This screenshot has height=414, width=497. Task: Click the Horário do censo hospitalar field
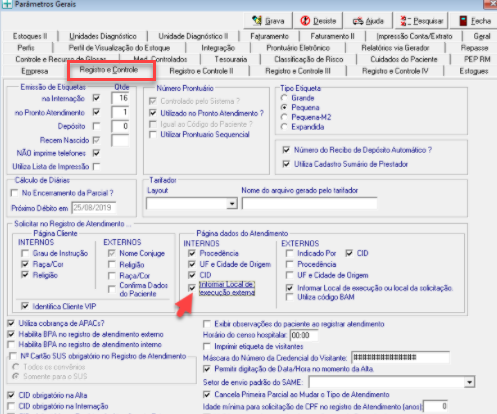click(303, 335)
